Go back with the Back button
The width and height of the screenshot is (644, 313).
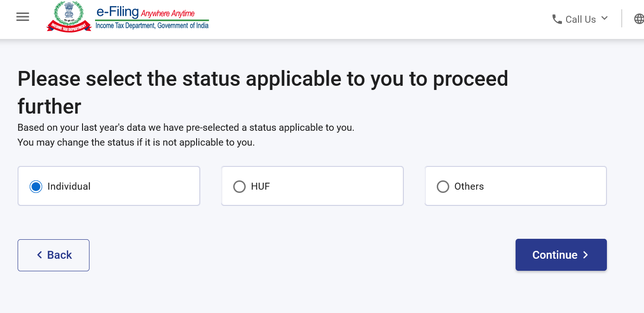point(53,255)
